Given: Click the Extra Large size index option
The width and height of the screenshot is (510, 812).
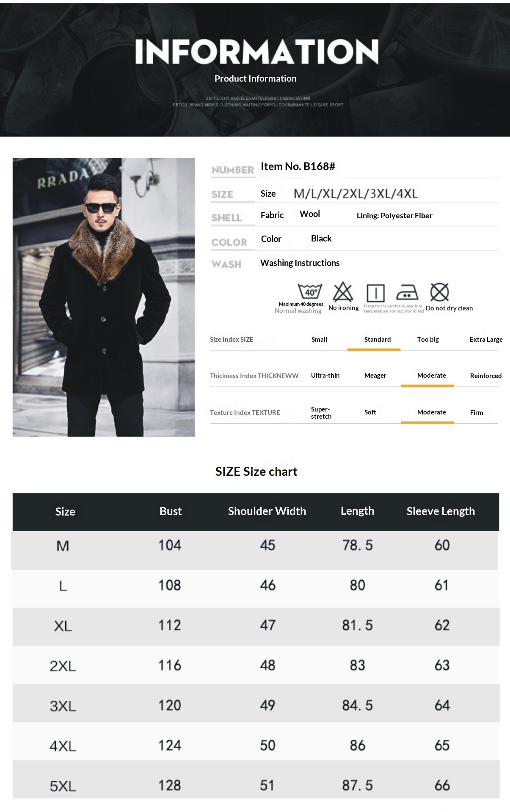Looking at the screenshot, I should (486, 340).
